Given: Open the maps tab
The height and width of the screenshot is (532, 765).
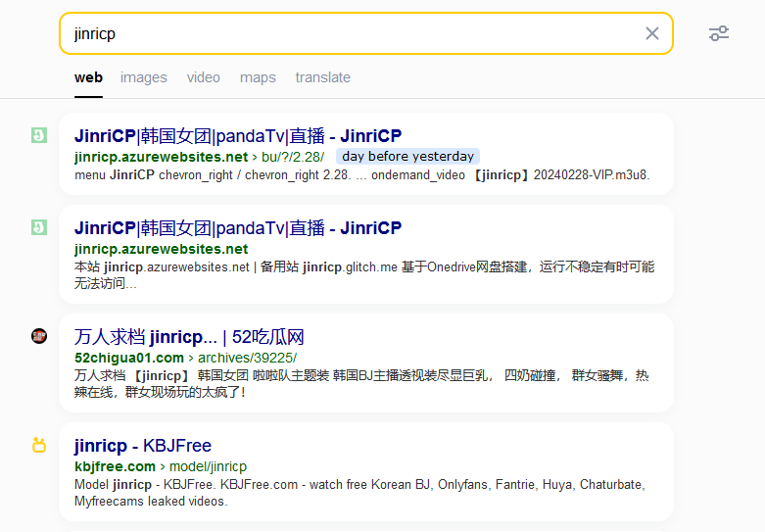Looking at the screenshot, I should 258,77.
